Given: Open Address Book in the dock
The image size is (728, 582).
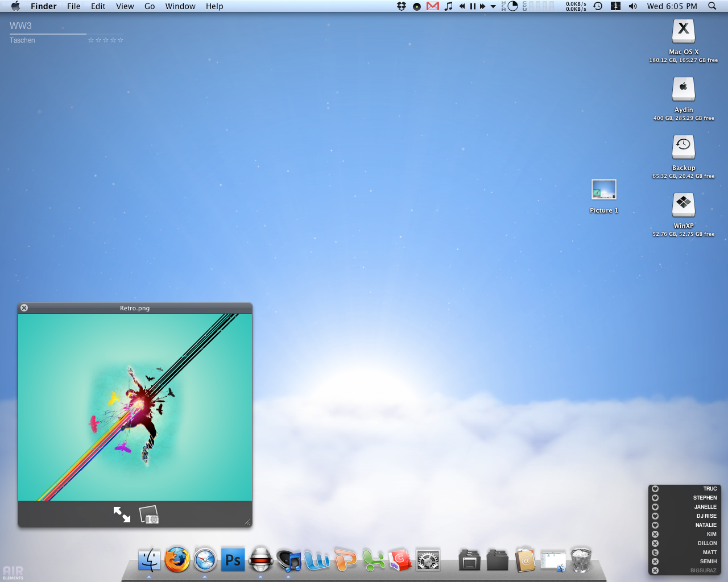Looking at the screenshot, I should tap(526, 560).
